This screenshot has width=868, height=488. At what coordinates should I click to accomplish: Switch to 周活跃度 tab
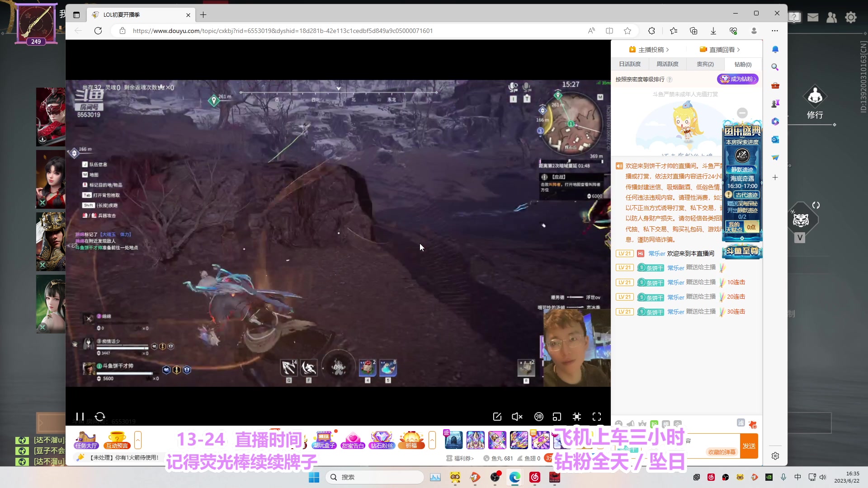[668, 64]
